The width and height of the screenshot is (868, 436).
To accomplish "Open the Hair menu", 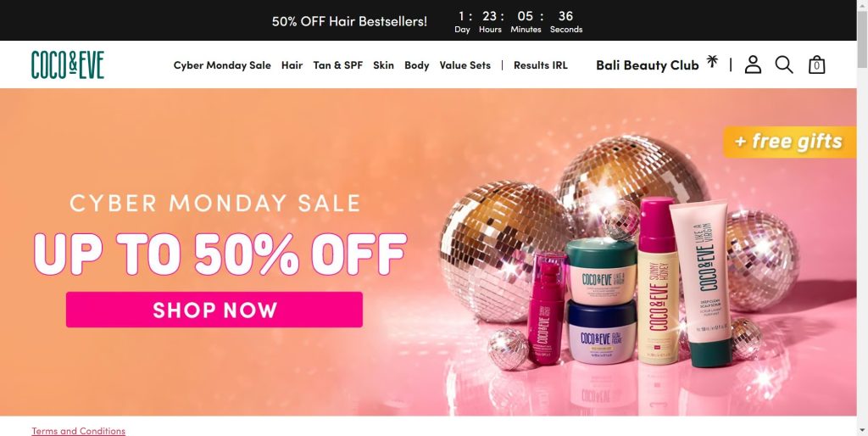I will (x=292, y=65).
